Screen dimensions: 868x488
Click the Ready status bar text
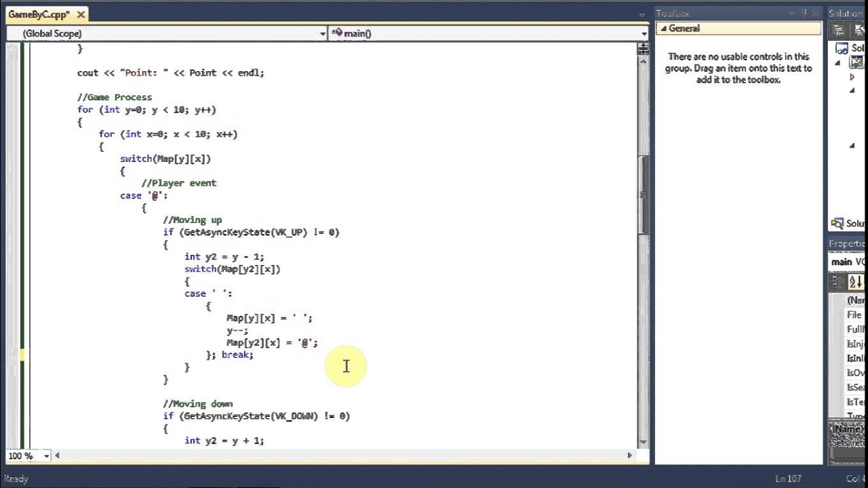[16, 479]
